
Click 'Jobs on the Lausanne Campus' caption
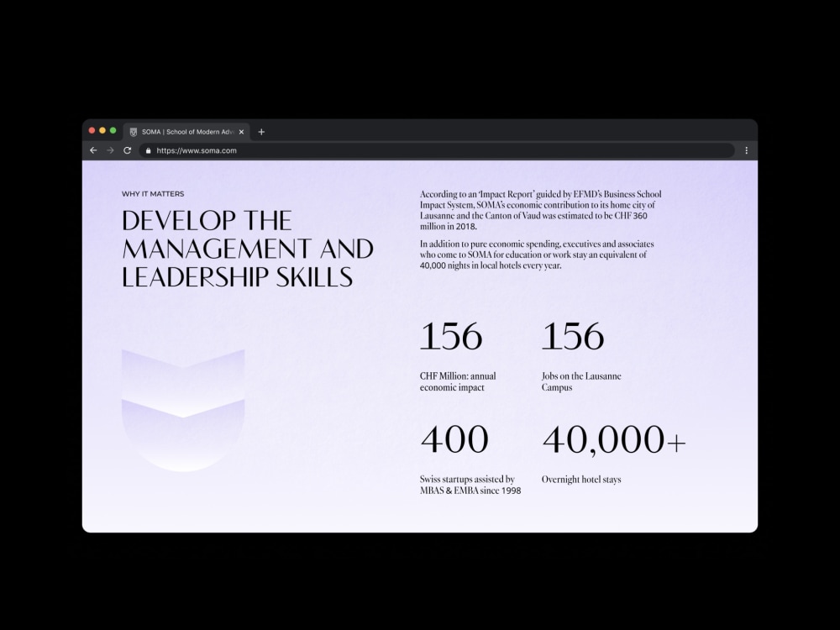[x=581, y=381]
